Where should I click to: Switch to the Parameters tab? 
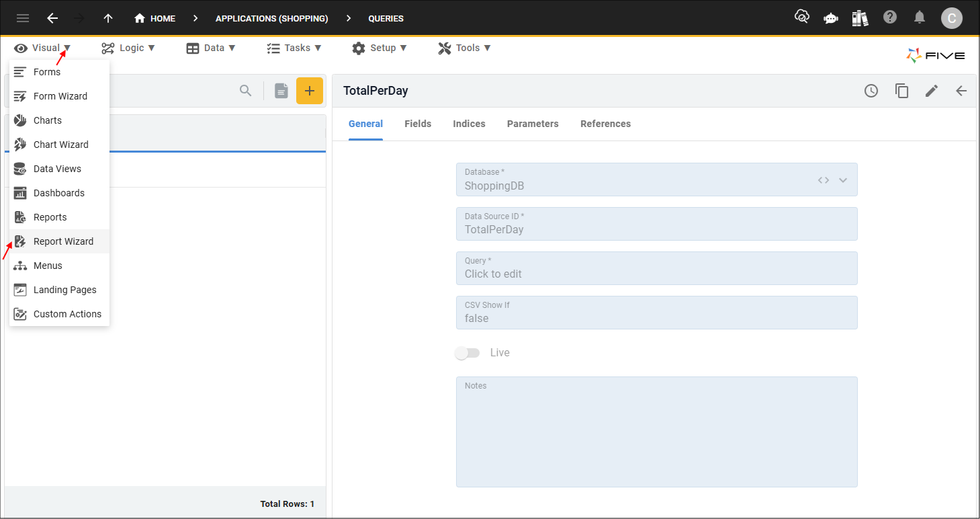(x=533, y=124)
